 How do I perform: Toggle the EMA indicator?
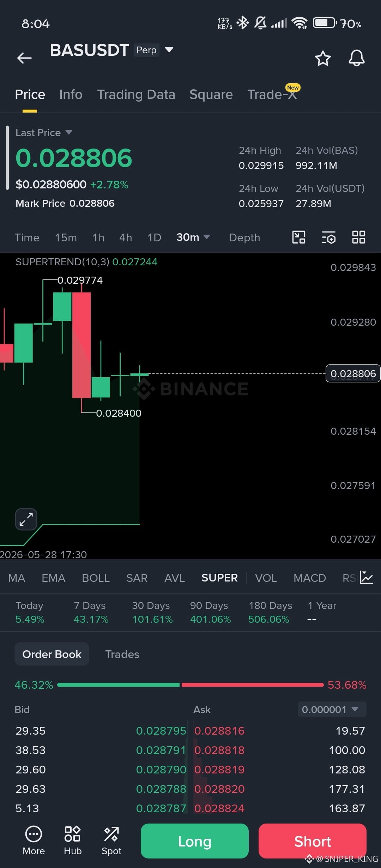pos(54,578)
